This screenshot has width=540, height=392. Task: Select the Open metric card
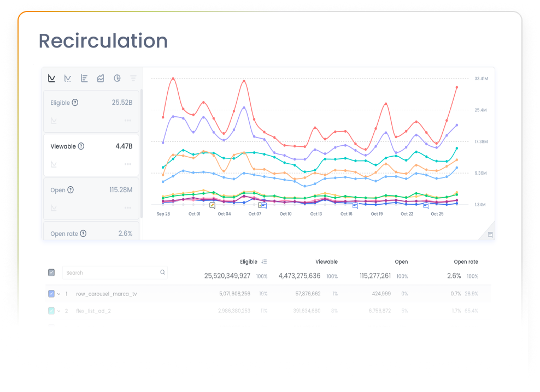[x=91, y=198]
